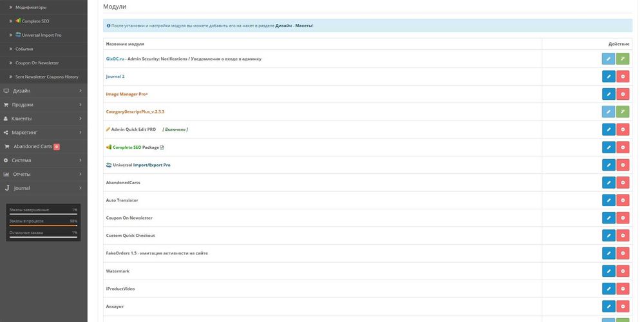The width and height of the screenshot is (644, 322).
Task: Edit the Image Manager Pro+ module
Action: 609,94
